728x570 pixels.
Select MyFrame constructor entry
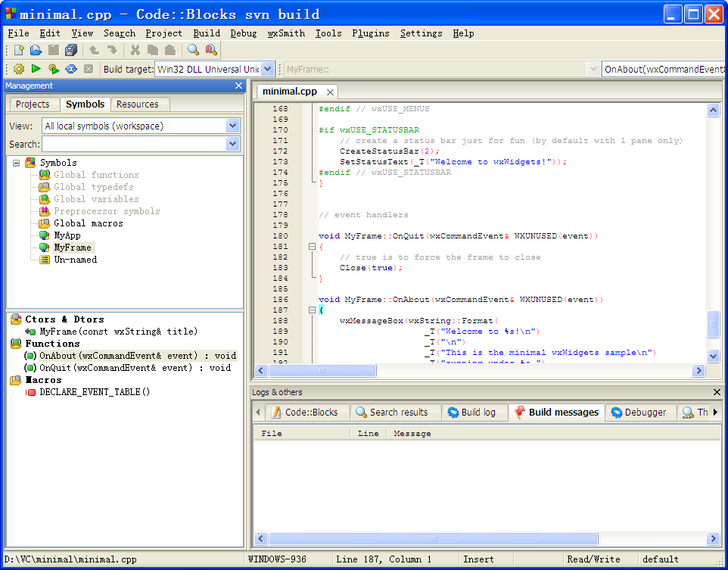tap(118, 332)
